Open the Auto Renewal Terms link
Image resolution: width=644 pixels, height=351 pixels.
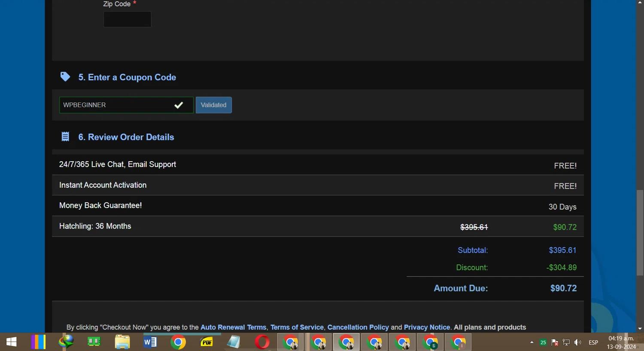coord(233,327)
